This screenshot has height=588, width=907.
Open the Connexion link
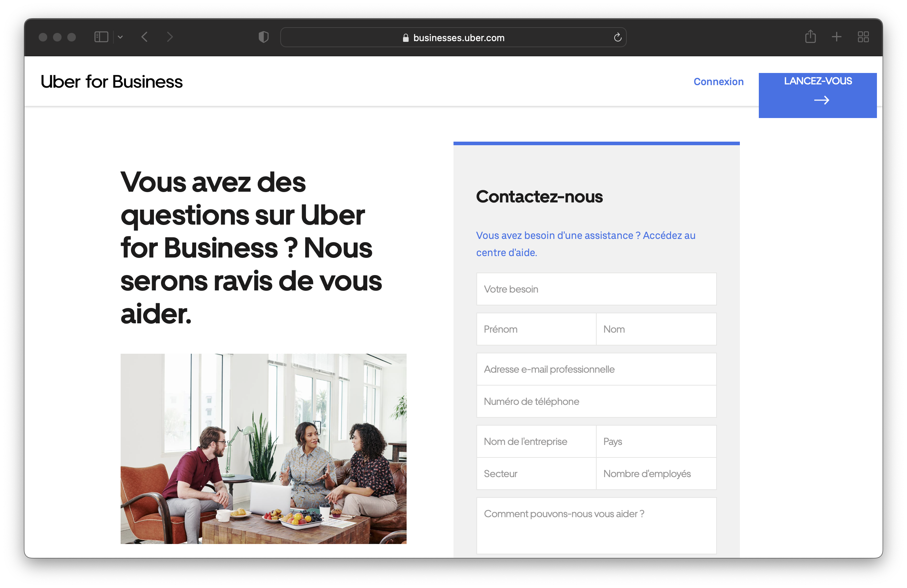point(718,82)
